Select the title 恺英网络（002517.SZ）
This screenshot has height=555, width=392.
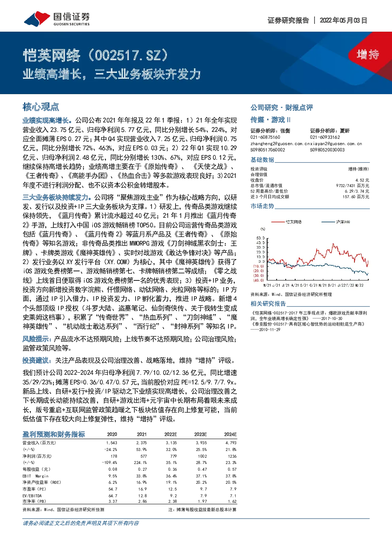(96, 55)
